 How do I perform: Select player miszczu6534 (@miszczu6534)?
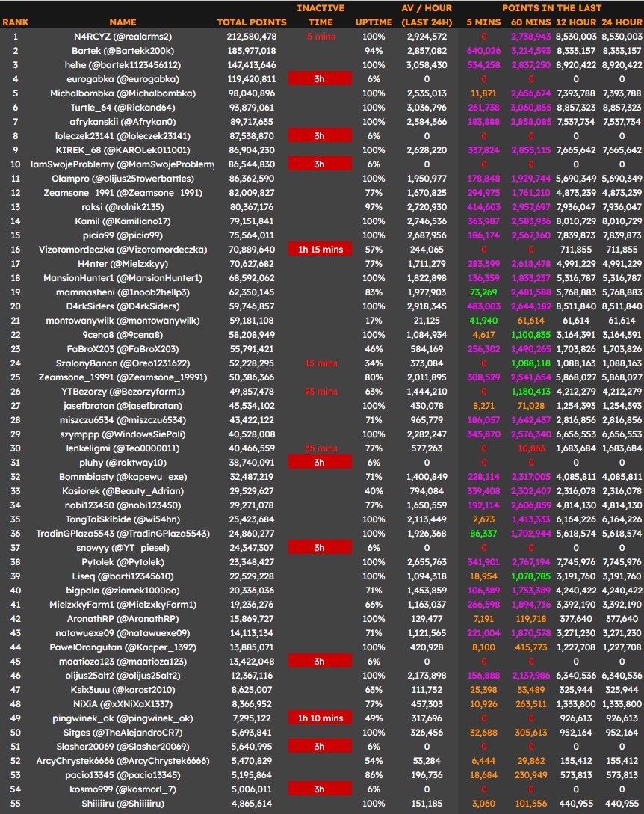[123, 420]
